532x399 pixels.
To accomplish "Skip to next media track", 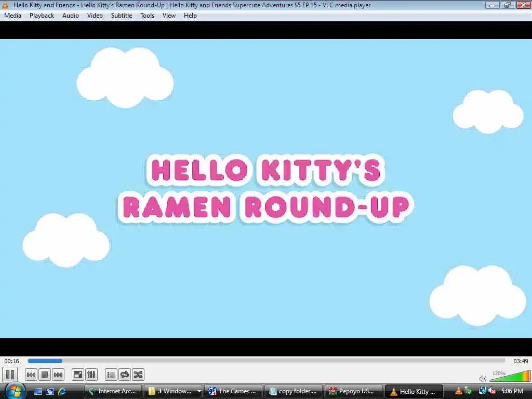I will (x=58, y=375).
